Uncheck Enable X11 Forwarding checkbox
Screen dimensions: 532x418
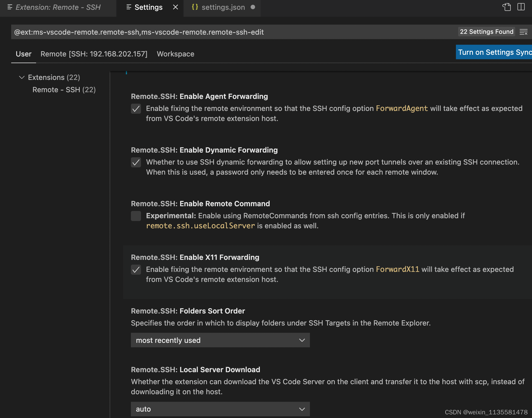pyautogui.click(x=136, y=270)
